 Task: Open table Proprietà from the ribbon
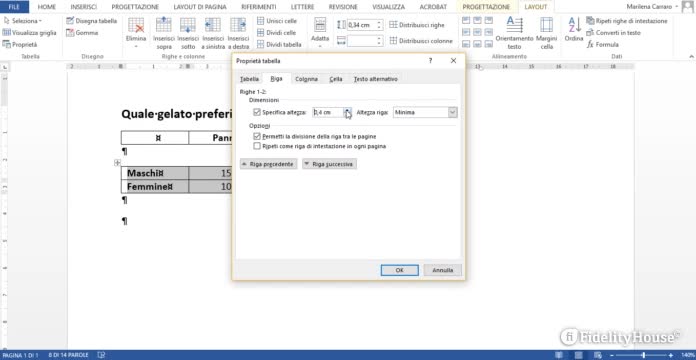coord(20,44)
